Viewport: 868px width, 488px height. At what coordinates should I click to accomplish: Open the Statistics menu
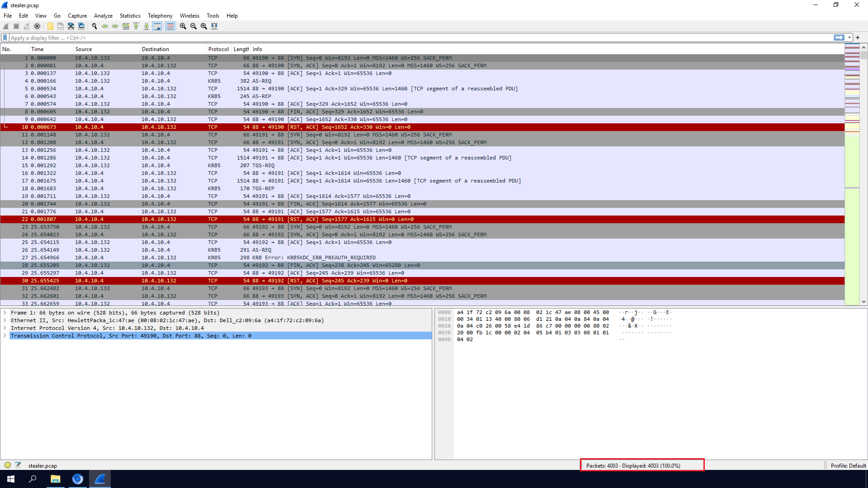pyautogui.click(x=130, y=15)
